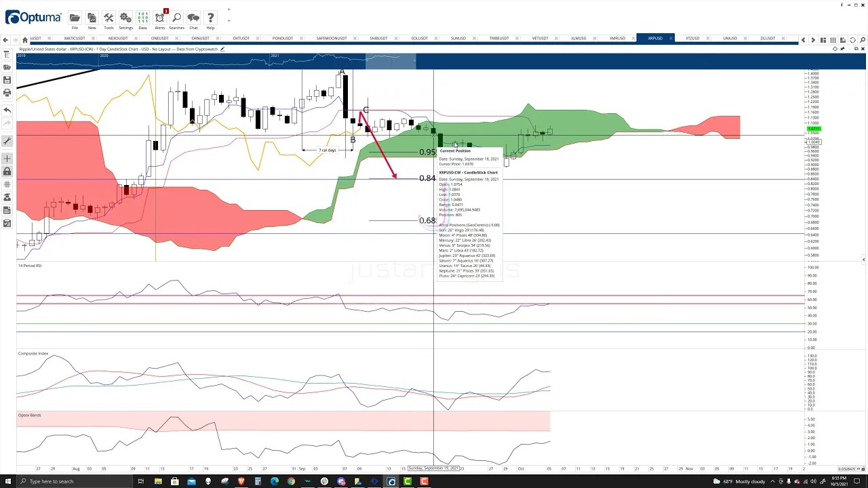
Task: Switch to the SHIBUSDT tab
Action: click(x=378, y=39)
